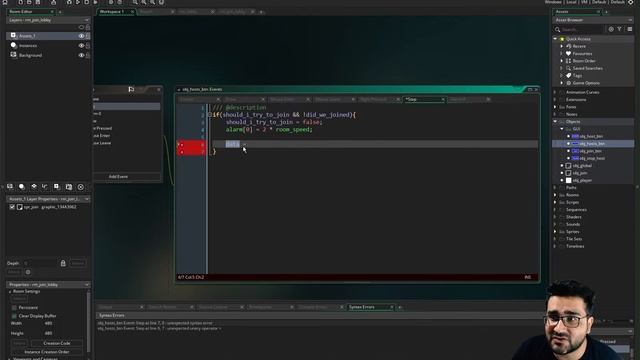Viewport: 640px width, 360px height.
Task: Click the Asset Browser search field
Action: pos(582,29)
